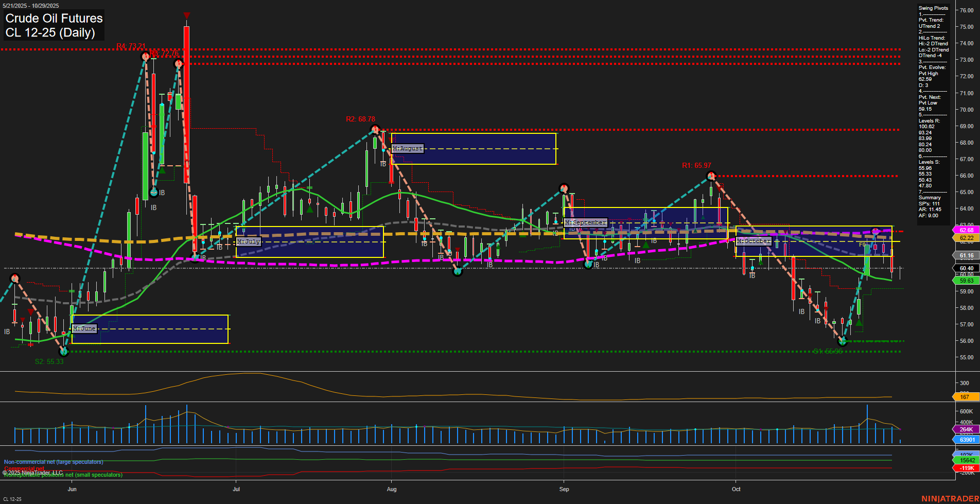Click the blue 63901 volume readout tag
The height and width of the screenshot is (504, 980).
click(x=966, y=439)
